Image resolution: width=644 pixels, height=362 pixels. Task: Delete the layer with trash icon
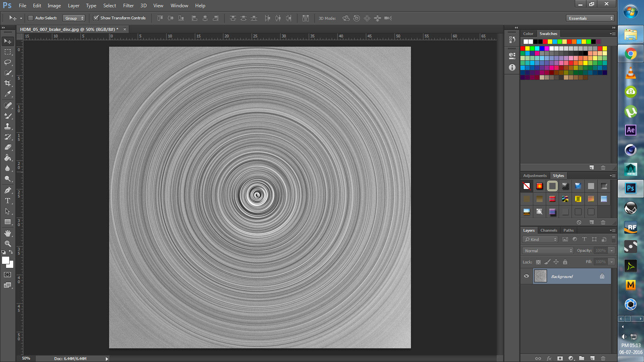pos(603,358)
